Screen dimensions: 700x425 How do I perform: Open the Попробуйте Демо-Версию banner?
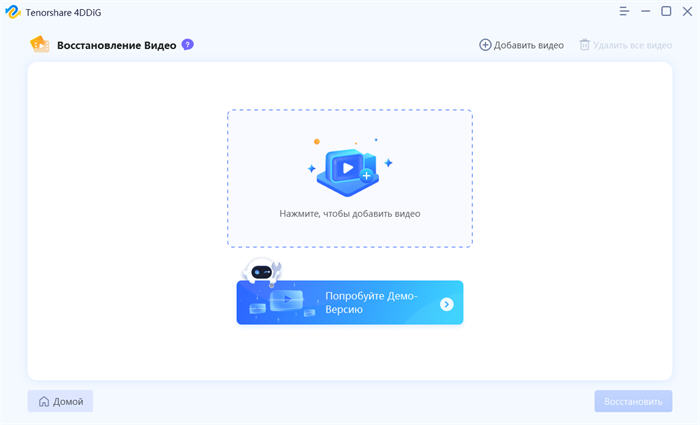point(350,302)
